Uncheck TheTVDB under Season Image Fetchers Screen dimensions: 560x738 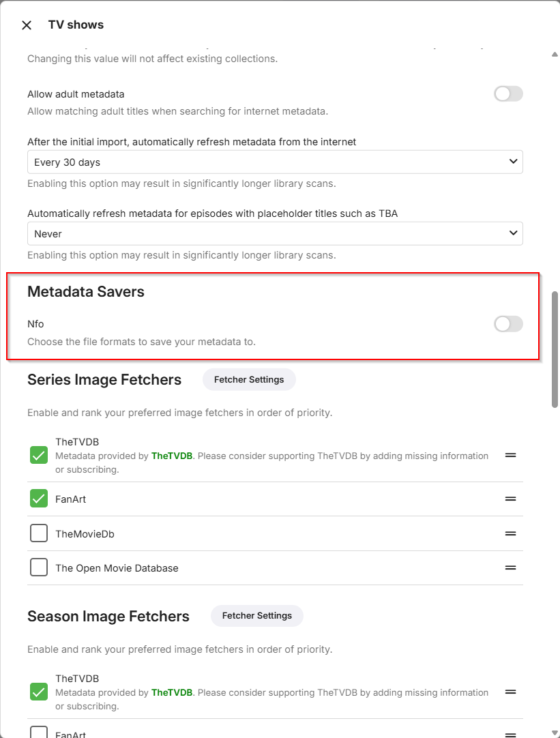(39, 692)
